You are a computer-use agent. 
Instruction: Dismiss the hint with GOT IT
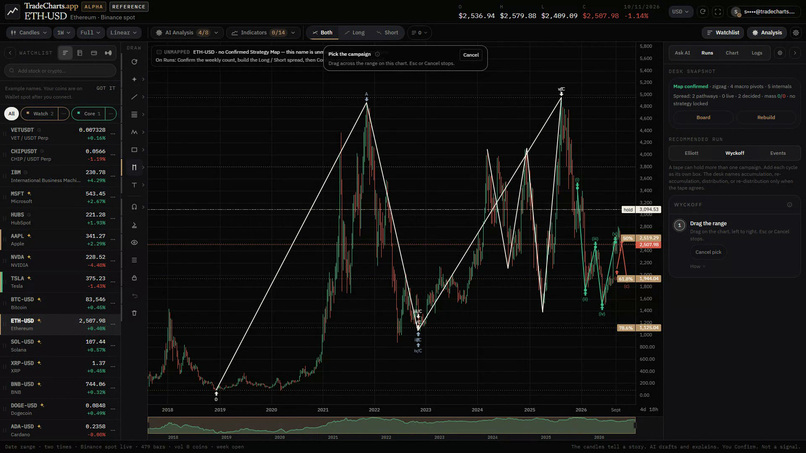pos(105,88)
